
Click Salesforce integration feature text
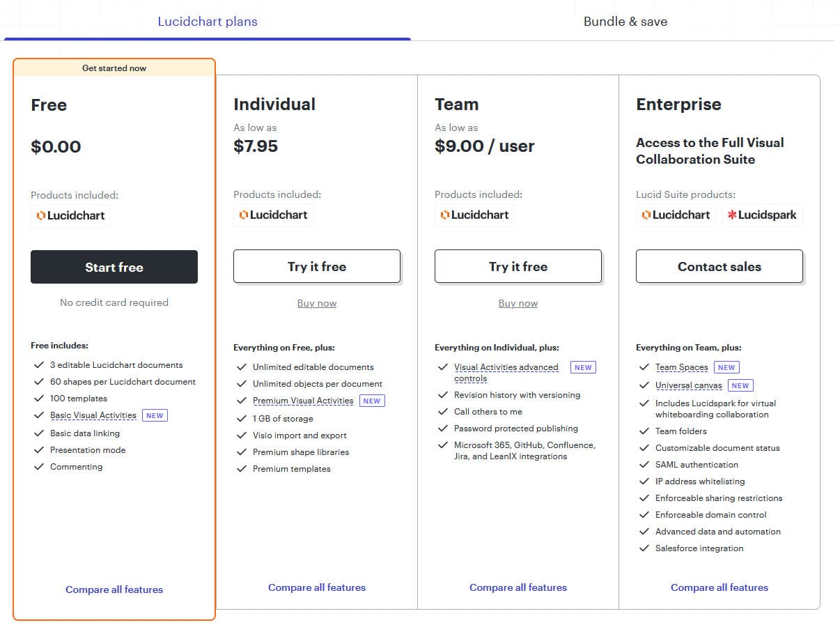699,548
